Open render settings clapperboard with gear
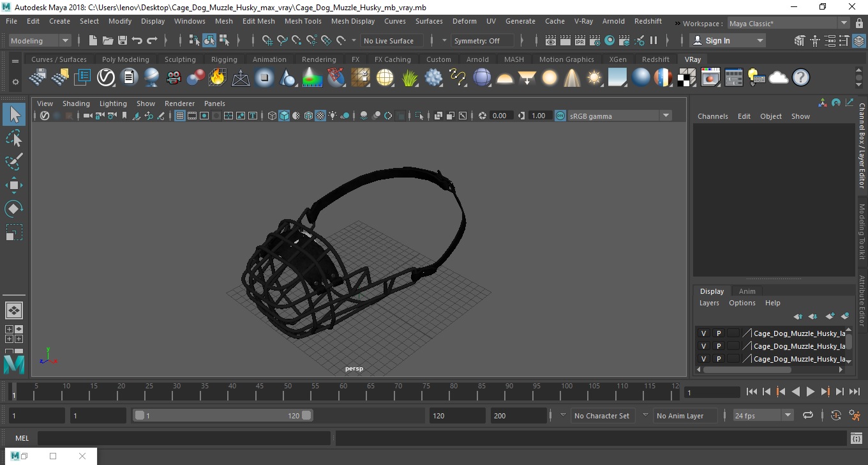This screenshot has height=465, width=868. (595, 40)
